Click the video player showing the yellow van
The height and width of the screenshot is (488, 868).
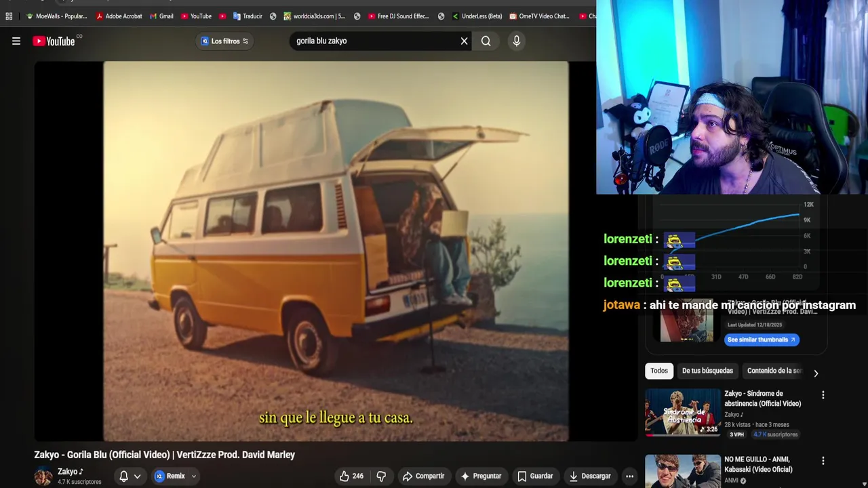[x=336, y=251]
